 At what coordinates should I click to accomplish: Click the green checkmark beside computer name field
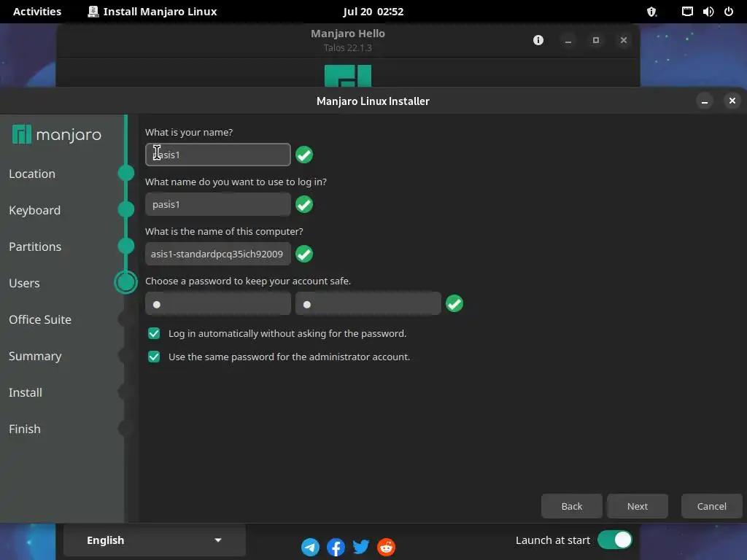pyautogui.click(x=304, y=254)
